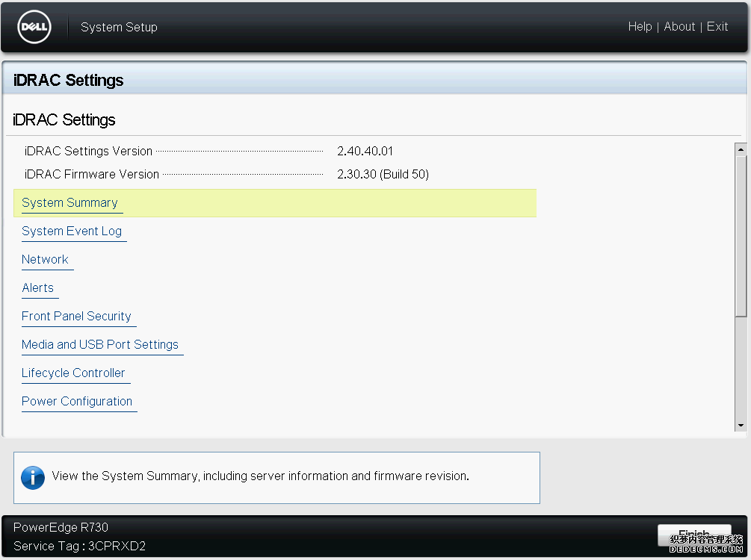Viewport: 751px width, 560px height.
Task: Open the Alerts settings link
Action: pos(38,288)
